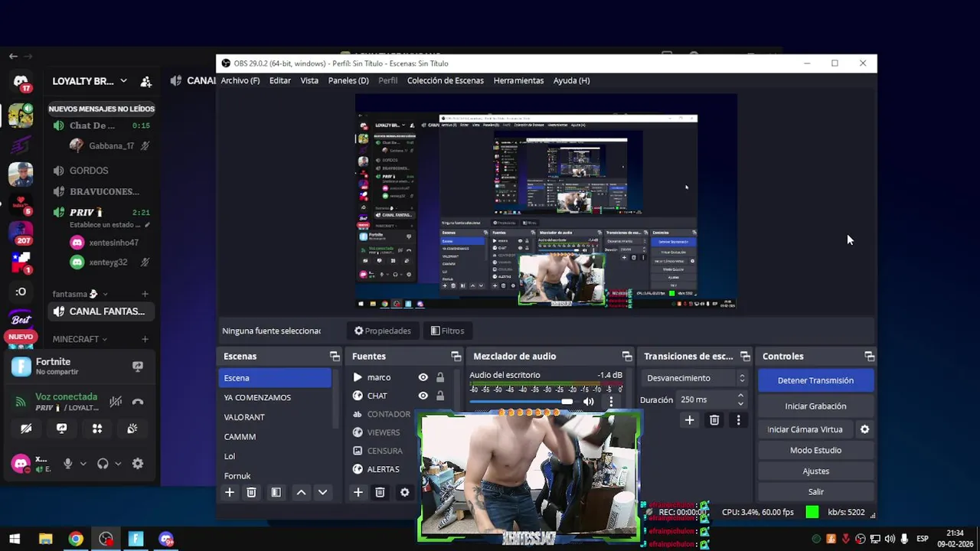
Task: Move scene down with arrow icon
Action: click(322, 493)
